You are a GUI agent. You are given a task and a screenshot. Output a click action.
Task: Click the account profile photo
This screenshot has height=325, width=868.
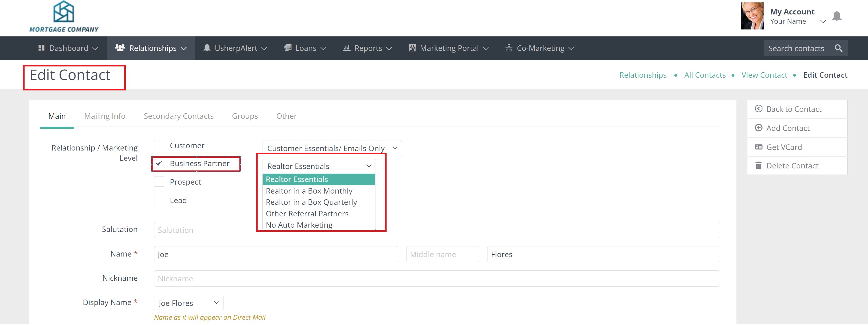pos(752,16)
